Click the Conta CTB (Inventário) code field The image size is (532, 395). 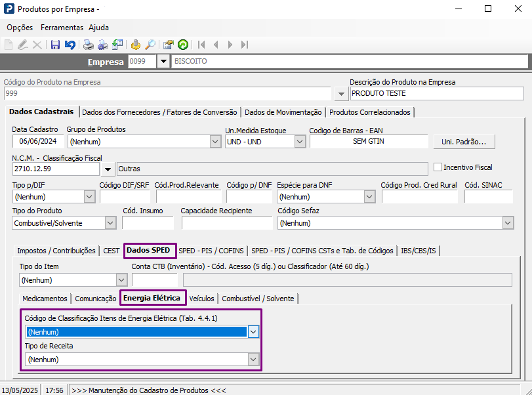point(155,280)
